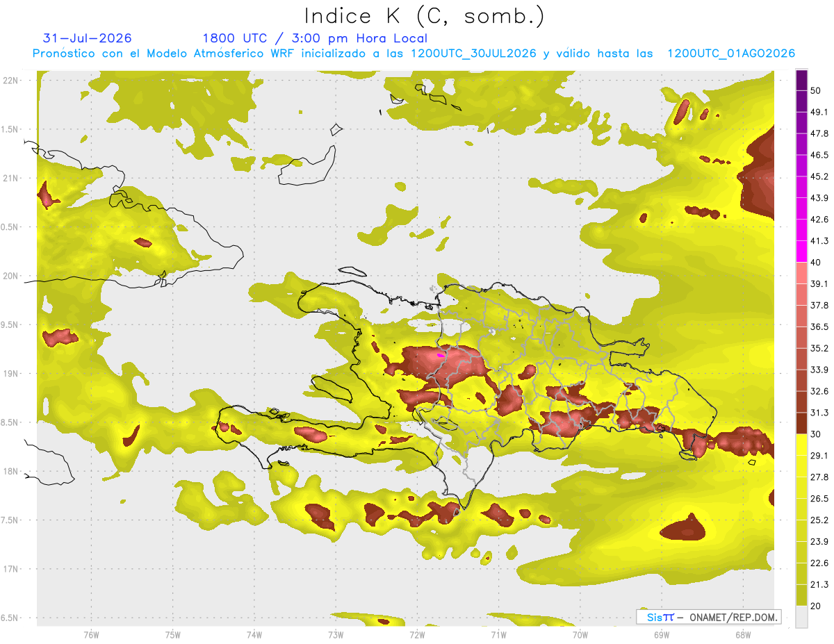Viewport: 834px width, 644px height.
Task: Click the "26.5" color scale value
Action: coord(819,498)
